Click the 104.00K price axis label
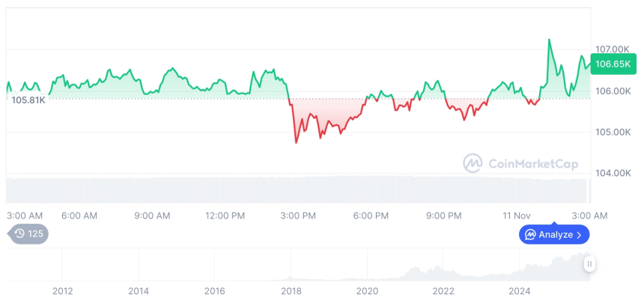This screenshot has height=300, width=644. coord(611,173)
